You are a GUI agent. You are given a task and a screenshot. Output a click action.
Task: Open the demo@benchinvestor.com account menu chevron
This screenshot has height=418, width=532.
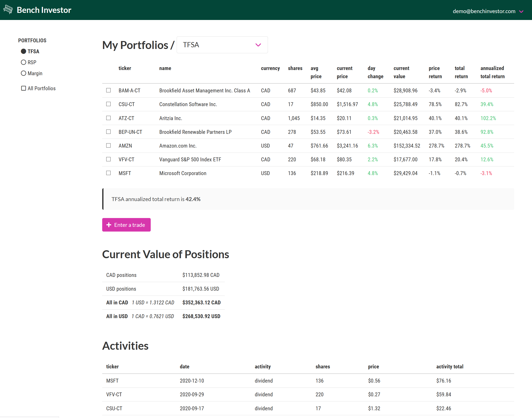521,11
